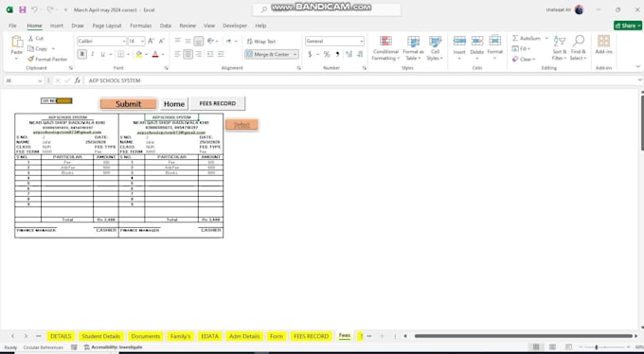
Task: Open Sort & Filter
Action: pyautogui.click(x=560, y=47)
